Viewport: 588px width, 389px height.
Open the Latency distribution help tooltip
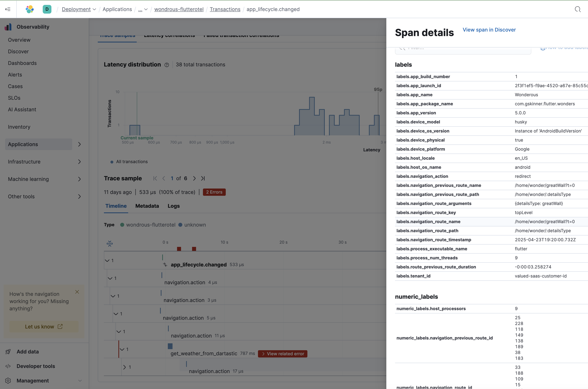[x=167, y=65]
